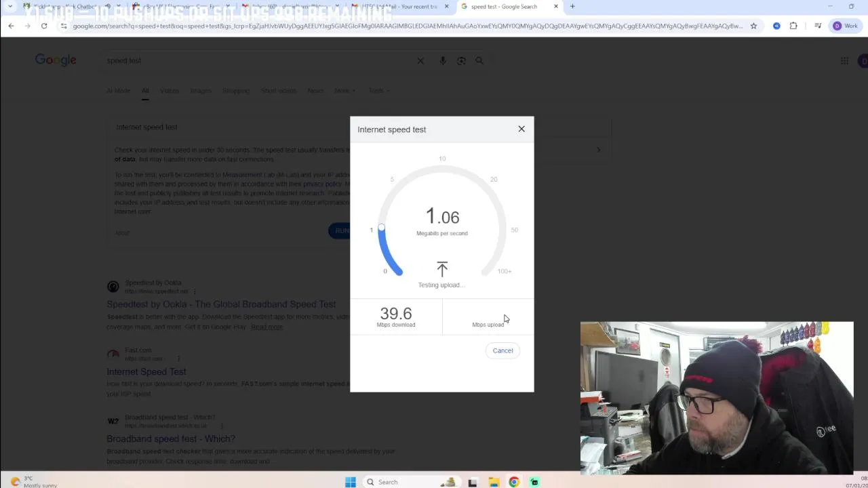868x488 pixels.
Task: Open the Work profile button
Action: tap(846, 26)
